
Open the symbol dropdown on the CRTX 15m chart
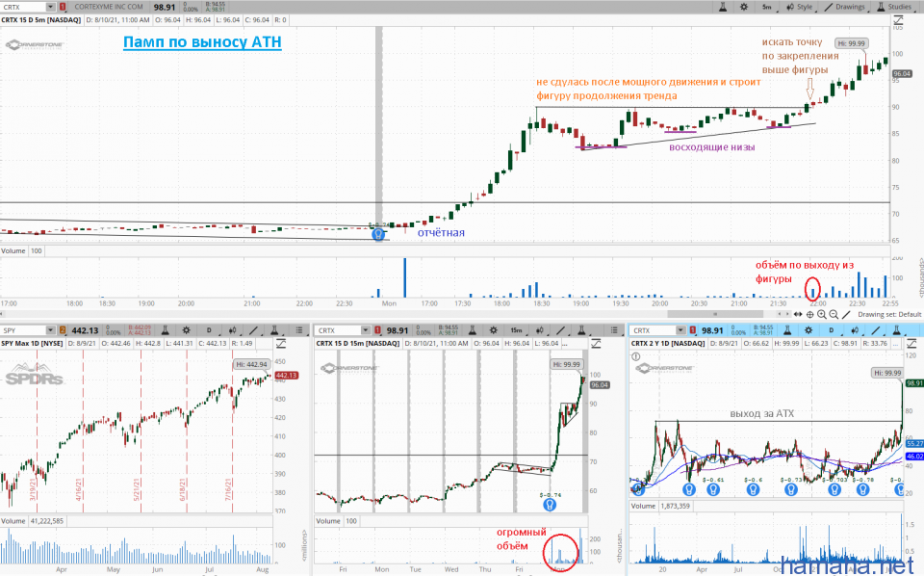tap(366, 330)
